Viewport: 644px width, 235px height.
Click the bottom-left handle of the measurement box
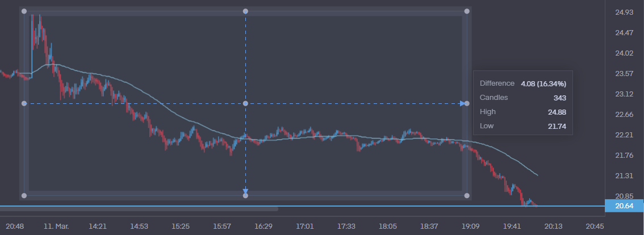(x=24, y=196)
